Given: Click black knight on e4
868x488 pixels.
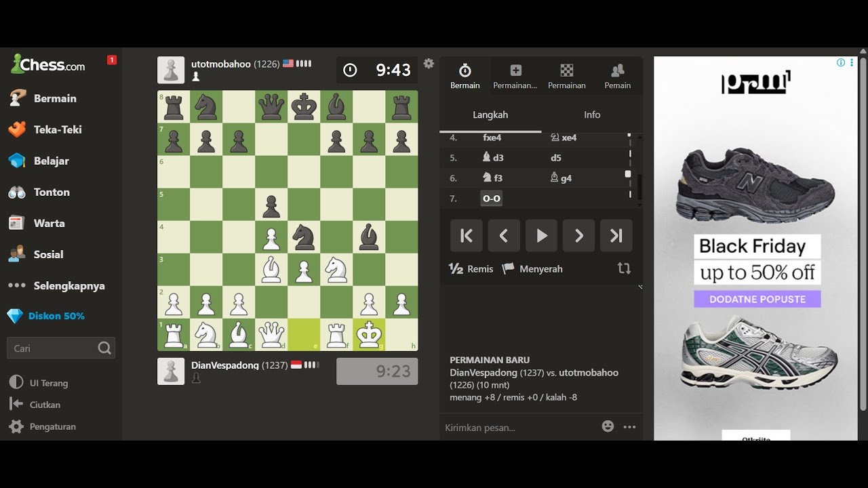Looking at the screenshot, I should tap(304, 237).
